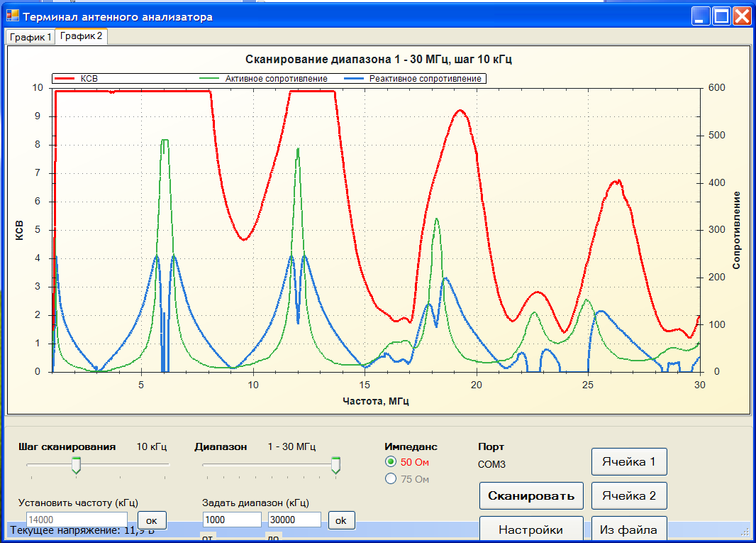756x543 pixels.
Task: Focus the range start field containing 1000
Action: point(232,520)
